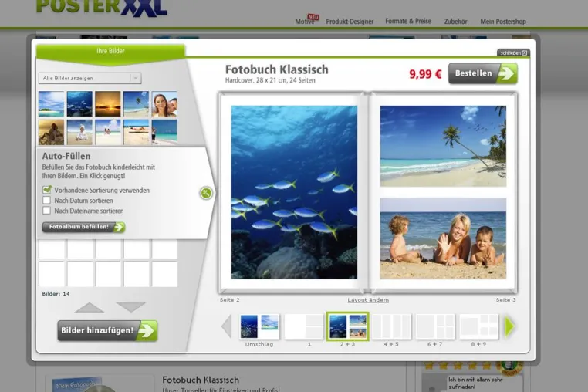
Task: Select the baby in white hat thumbnail
Action: 79,133
